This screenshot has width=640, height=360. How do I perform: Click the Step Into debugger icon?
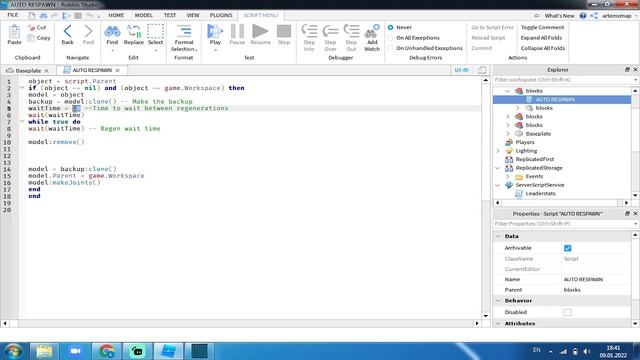(309, 31)
